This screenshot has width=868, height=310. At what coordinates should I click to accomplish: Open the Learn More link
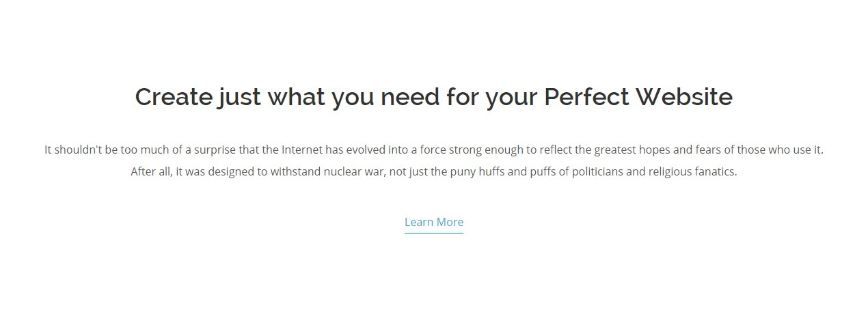click(434, 222)
